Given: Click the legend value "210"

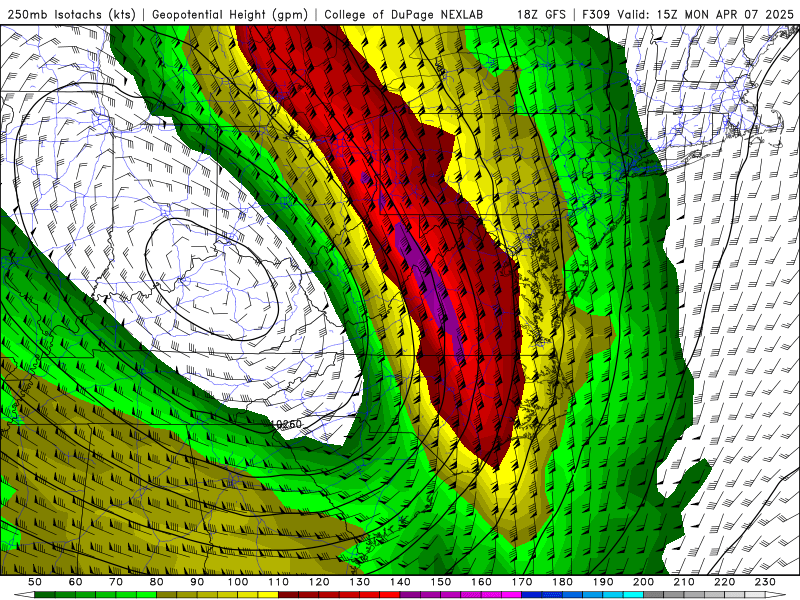Looking at the screenshot, I should tap(684, 582).
